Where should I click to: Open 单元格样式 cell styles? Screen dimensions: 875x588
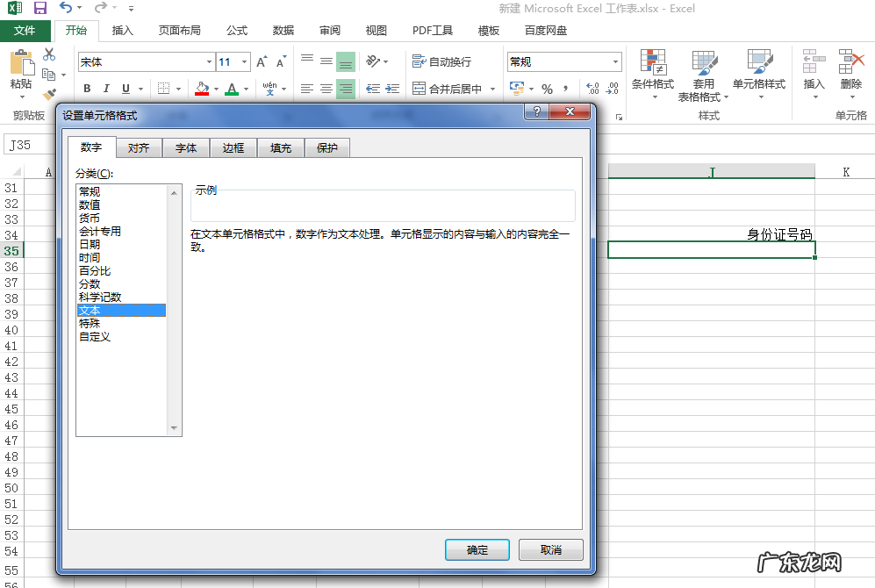[759, 75]
